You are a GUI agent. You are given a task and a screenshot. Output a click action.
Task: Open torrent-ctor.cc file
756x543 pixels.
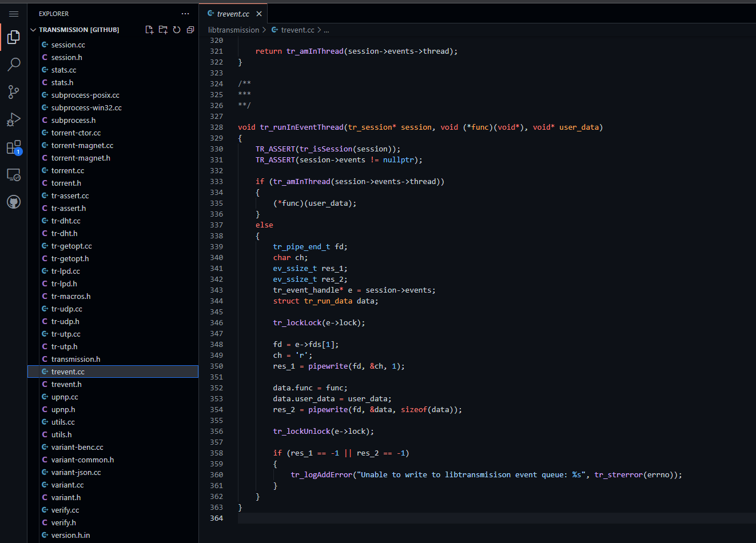click(x=113, y=133)
